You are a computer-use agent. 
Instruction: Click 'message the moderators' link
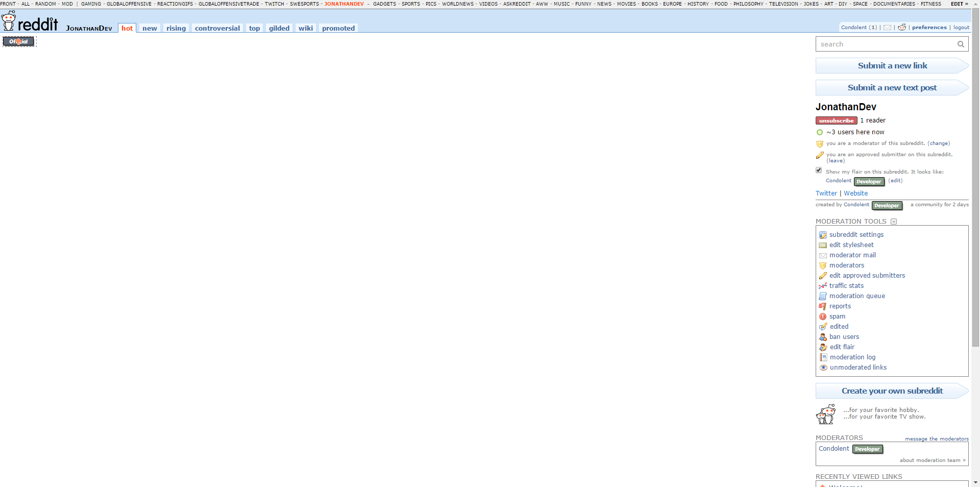point(937,439)
